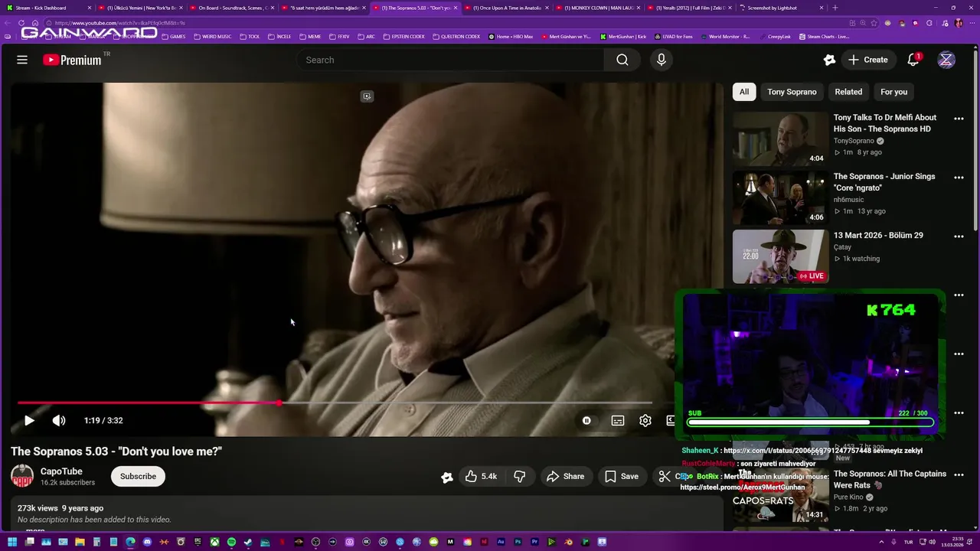This screenshot has width=980, height=551.
Task: Like the video (5.4k thumbs up)
Action: click(x=481, y=476)
